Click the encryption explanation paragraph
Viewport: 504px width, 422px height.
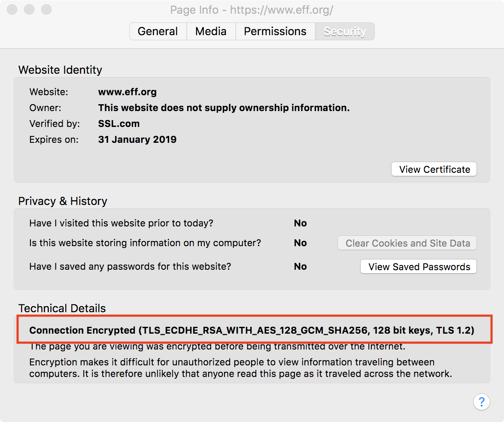[x=241, y=368]
